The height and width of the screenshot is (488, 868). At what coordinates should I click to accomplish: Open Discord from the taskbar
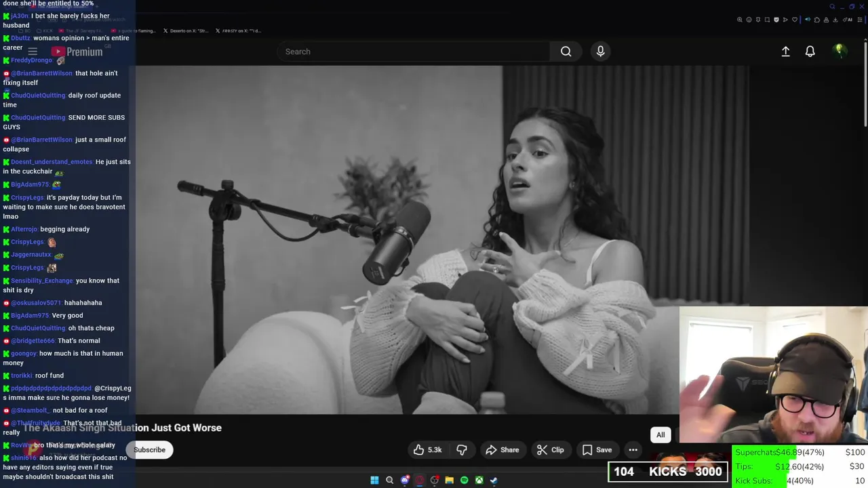(x=405, y=481)
